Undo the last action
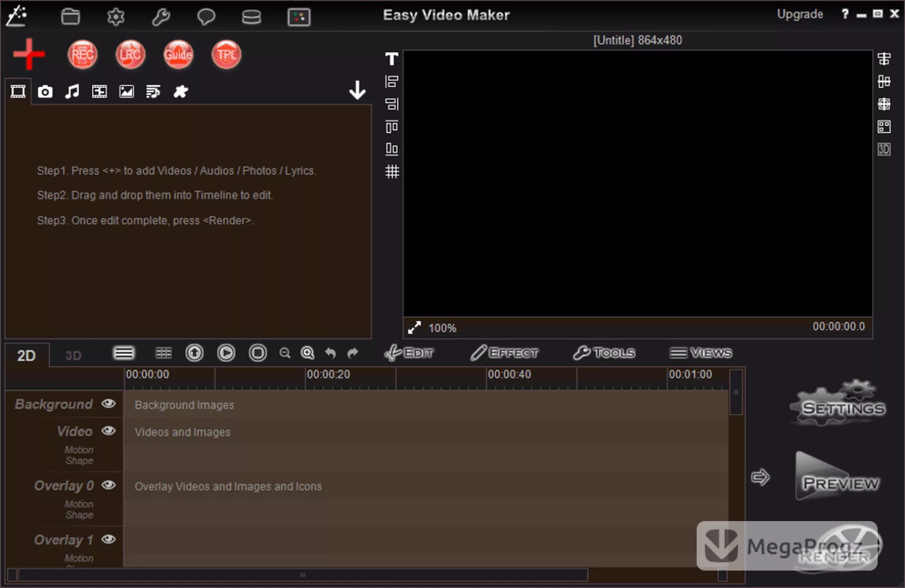Screen dimensions: 905x588 click(330, 353)
